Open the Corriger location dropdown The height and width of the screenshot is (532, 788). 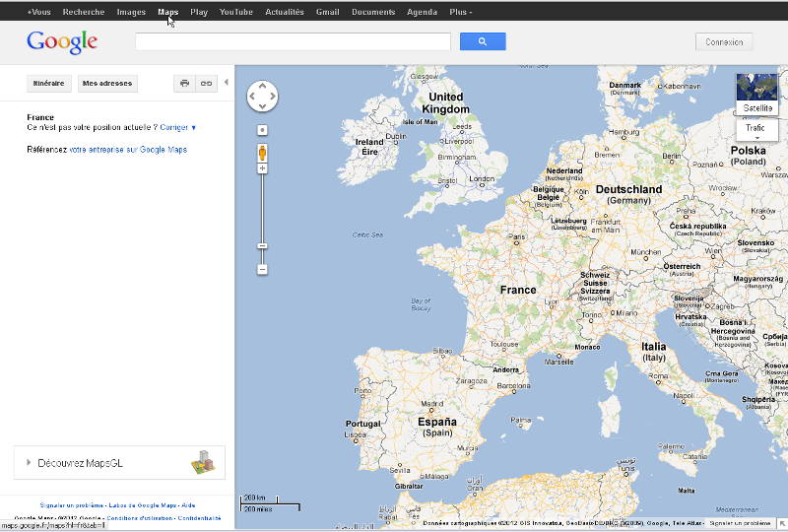(178, 128)
